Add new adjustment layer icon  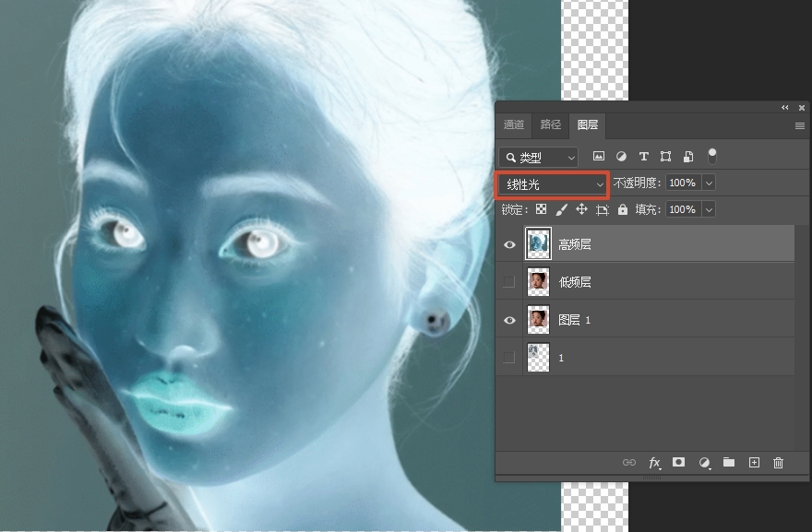[x=704, y=463]
